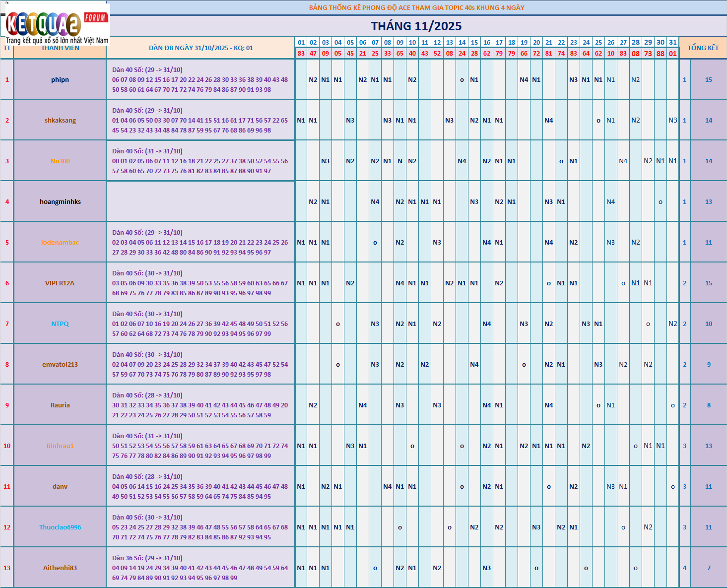Click the hoangminhks member name
The image size is (727, 588).
(x=60, y=202)
